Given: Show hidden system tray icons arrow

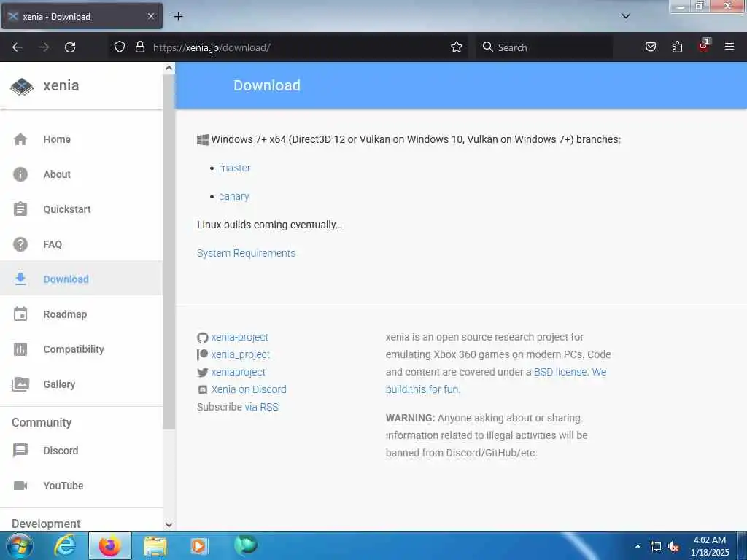Looking at the screenshot, I should (638, 546).
